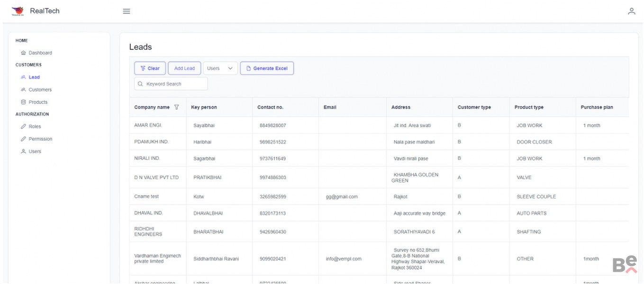Click the RealTech logo icon

click(x=18, y=11)
